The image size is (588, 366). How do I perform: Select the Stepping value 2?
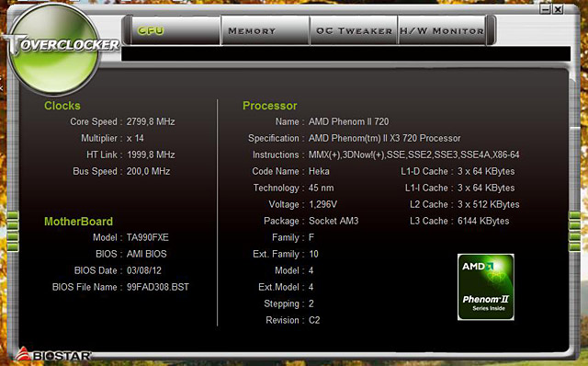tap(311, 303)
